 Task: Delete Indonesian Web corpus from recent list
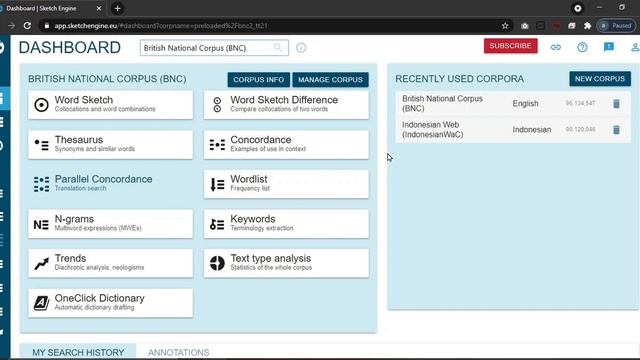[x=616, y=130]
